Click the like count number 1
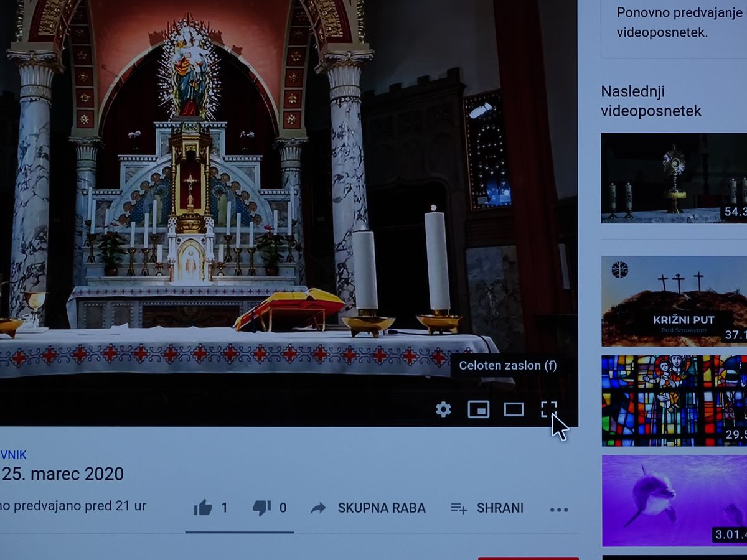 point(225,508)
